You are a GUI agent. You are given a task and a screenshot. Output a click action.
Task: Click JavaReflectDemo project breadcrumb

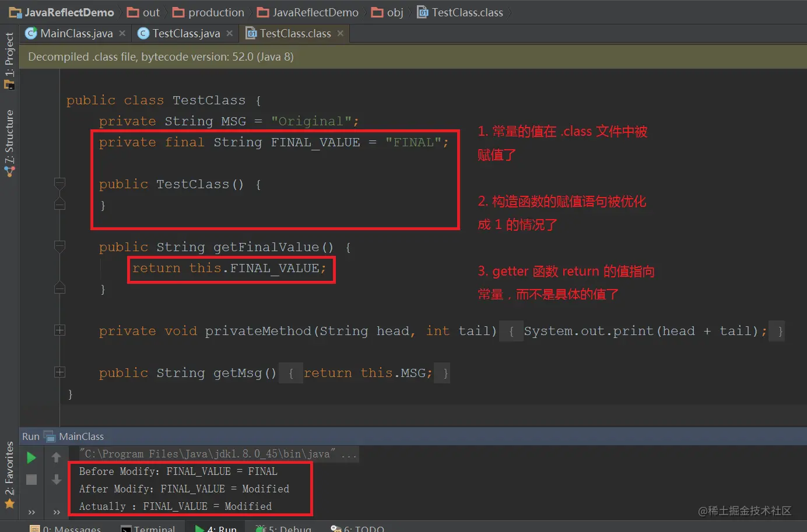pos(62,12)
